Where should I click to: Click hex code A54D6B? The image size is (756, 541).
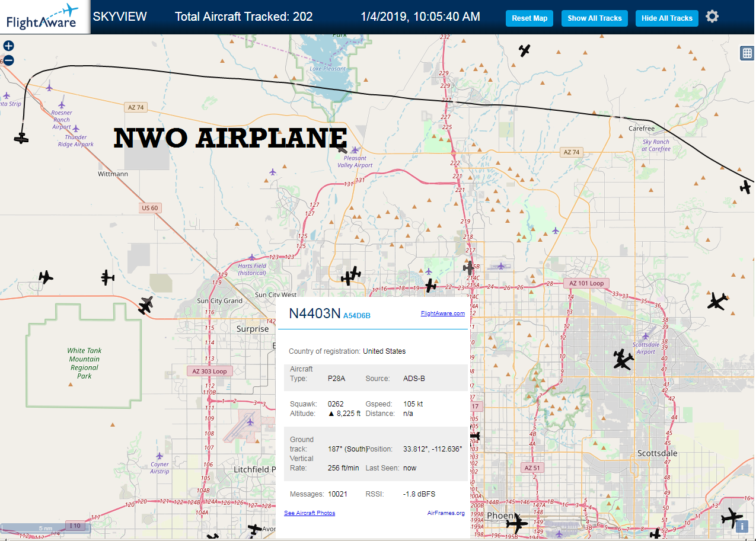pyautogui.click(x=356, y=316)
